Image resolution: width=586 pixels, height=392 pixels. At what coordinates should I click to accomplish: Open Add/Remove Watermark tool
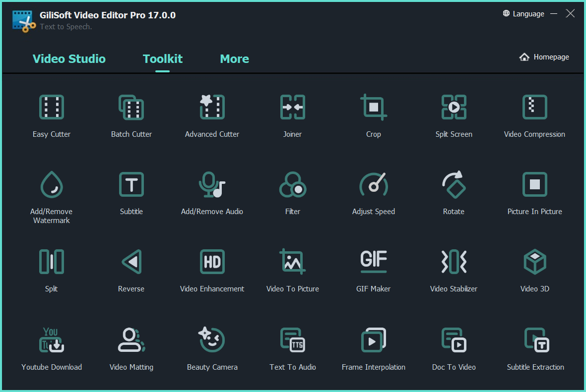52,185
